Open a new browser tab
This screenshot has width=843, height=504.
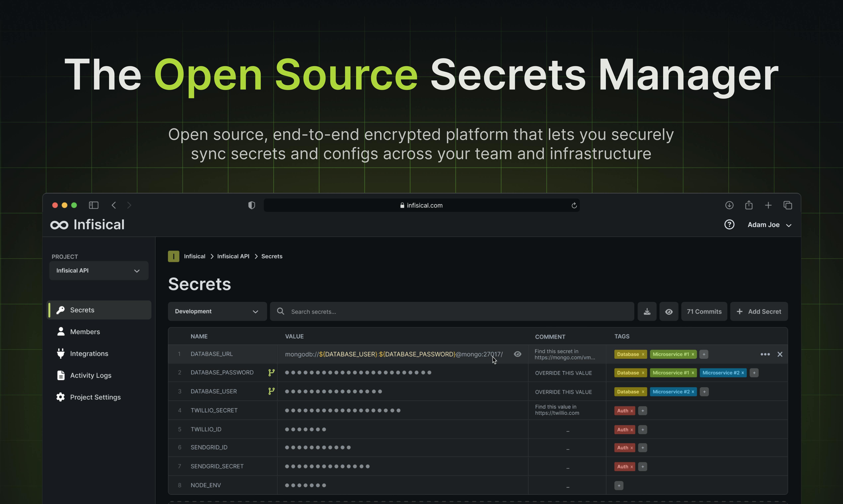point(768,205)
